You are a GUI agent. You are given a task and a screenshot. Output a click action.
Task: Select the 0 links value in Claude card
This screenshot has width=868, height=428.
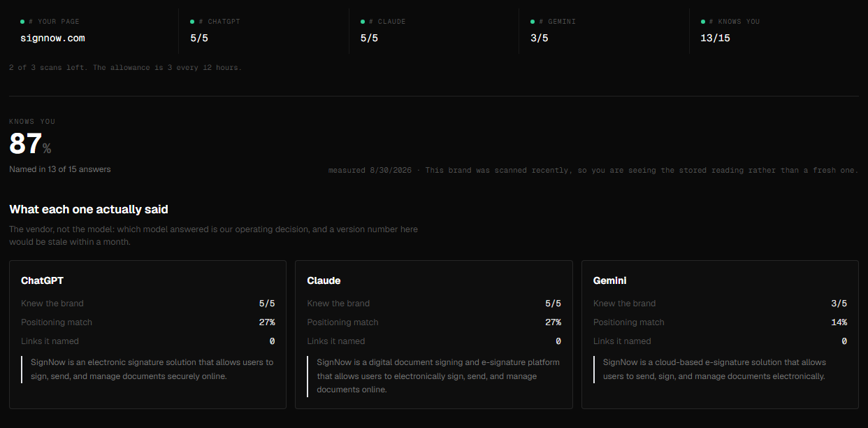pyautogui.click(x=558, y=341)
